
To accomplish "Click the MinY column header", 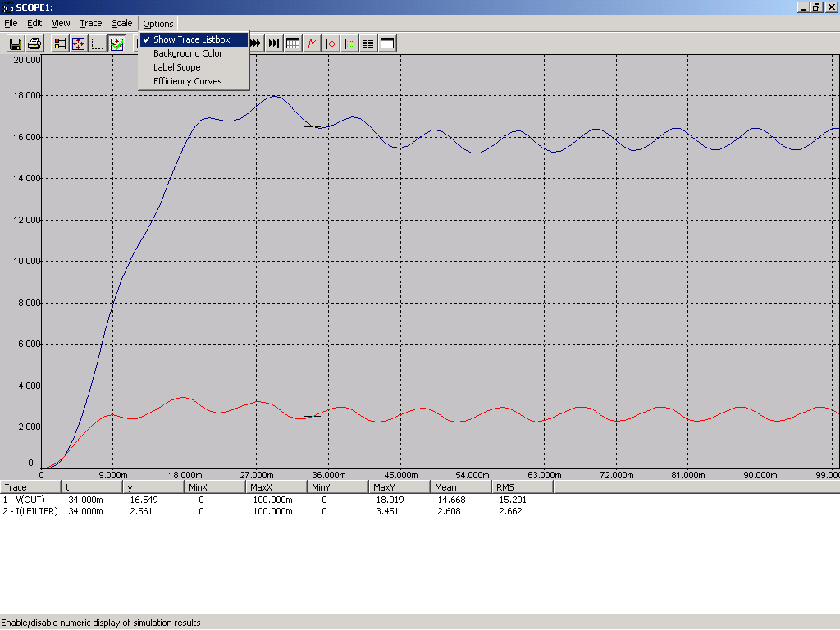I will (339, 487).
